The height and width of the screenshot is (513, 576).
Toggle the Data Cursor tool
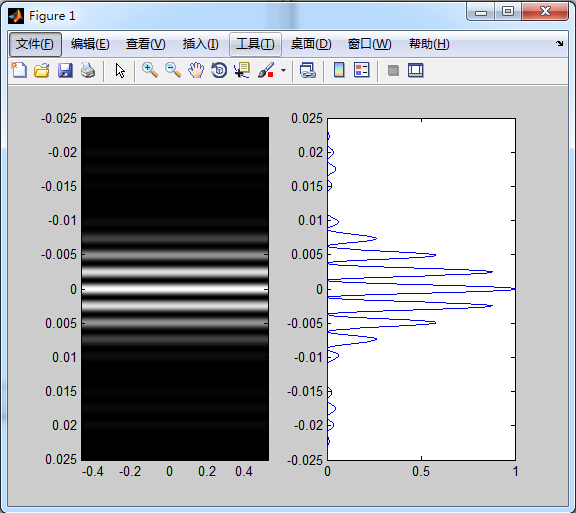242,70
